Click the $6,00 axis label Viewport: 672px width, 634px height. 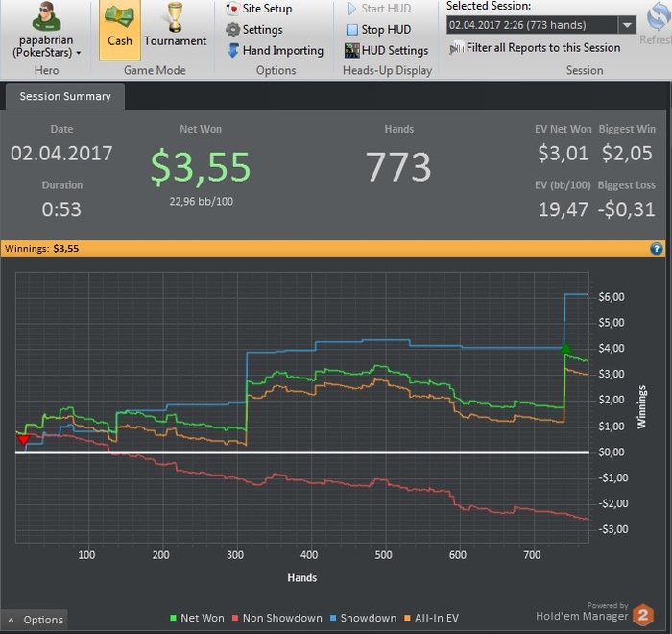(x=612, y=297)
